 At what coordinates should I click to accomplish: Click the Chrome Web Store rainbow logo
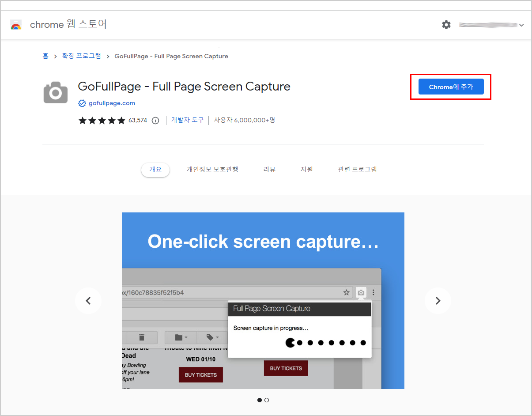[x=16, y=25]
